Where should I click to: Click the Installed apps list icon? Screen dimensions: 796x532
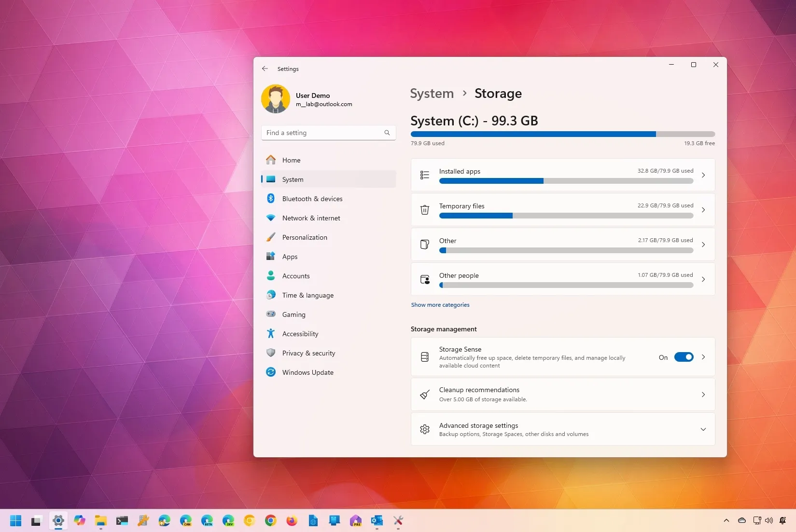425,175
